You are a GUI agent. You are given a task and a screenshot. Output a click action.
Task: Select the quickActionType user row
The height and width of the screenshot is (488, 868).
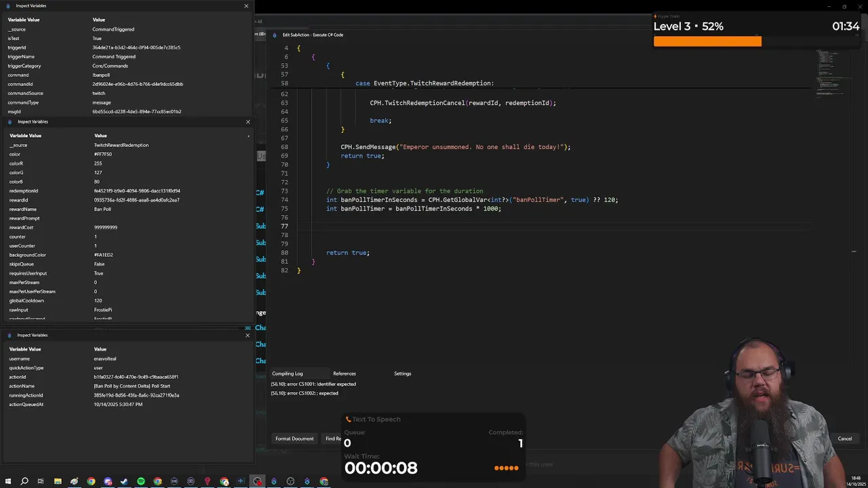point(127,368)
